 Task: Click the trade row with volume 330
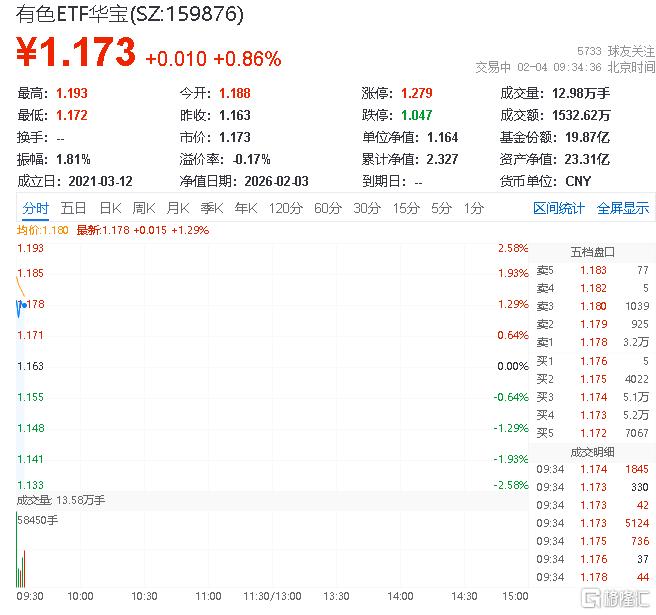click(592, 487)
